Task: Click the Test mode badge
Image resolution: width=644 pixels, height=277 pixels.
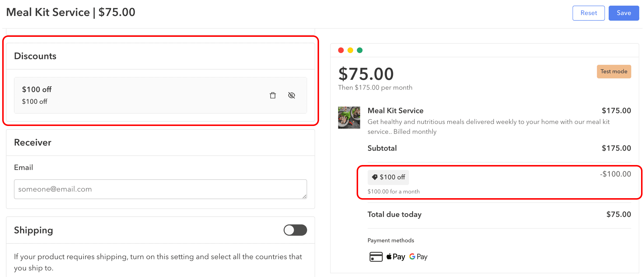Action: [x=614, y=71]
